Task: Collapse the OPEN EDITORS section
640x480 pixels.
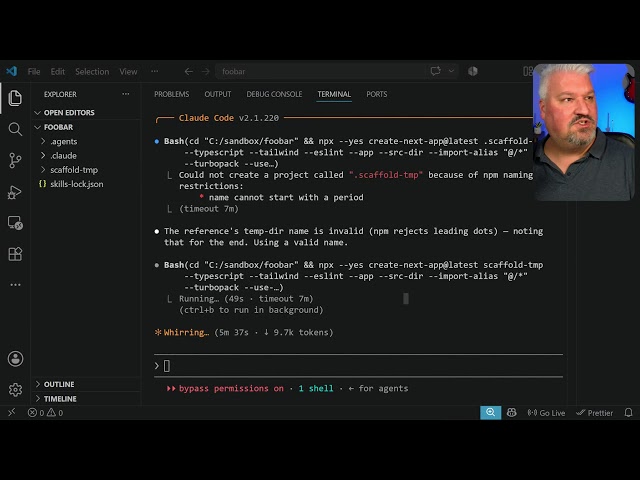Action: point(87,112)
